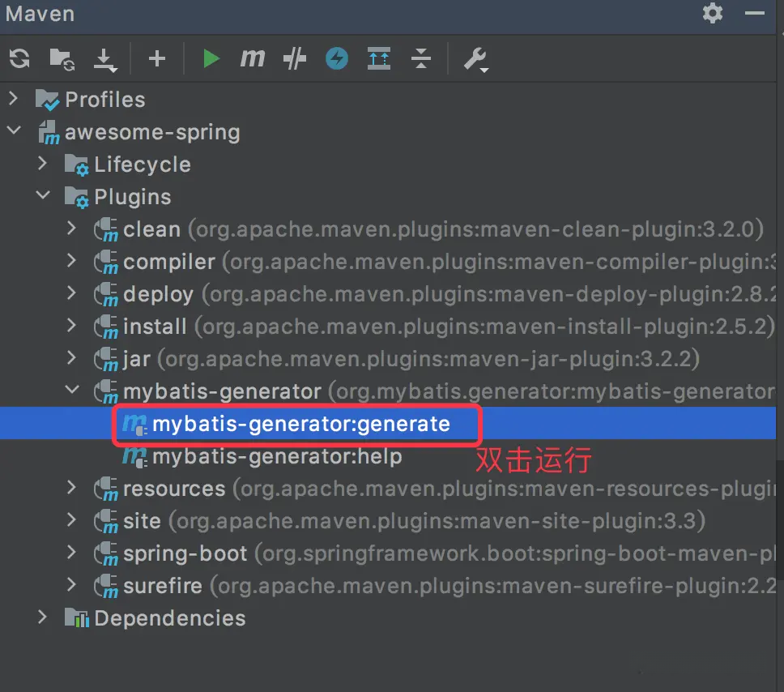Select mybatis-generator:help goal text
This screenshot has width=784, height=692.
coord(277,457)
